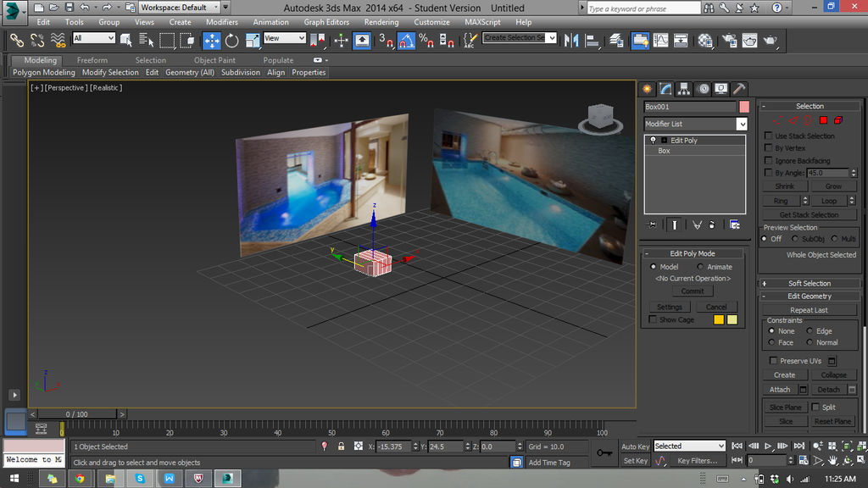This screenshot has height=488, width=868.
Task: Switch to the Freeform ribbon tab
Action: click(92, 60)
